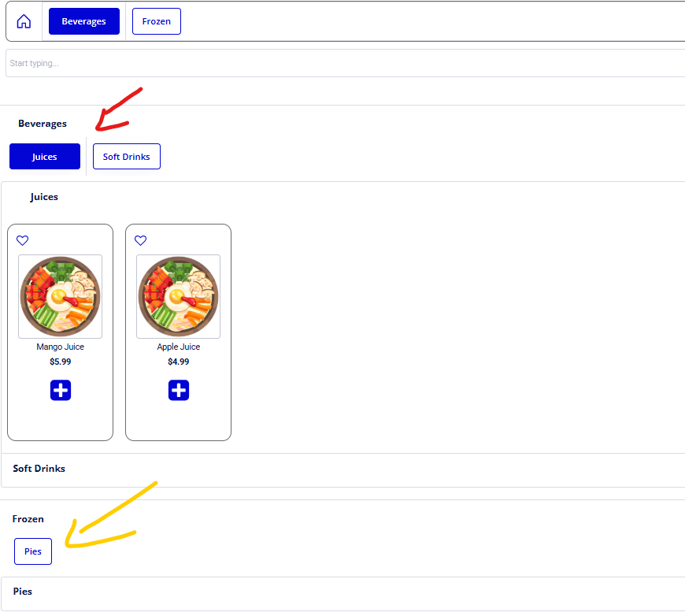This screenshot has width=685, height=616.
Task: Add Mango Juice with plus icon
Action: coord(61,390)
